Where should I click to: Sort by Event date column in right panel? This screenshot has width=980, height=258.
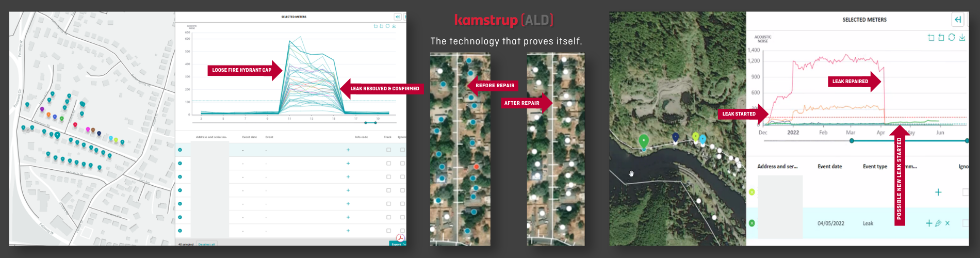(x=829, y=166)
